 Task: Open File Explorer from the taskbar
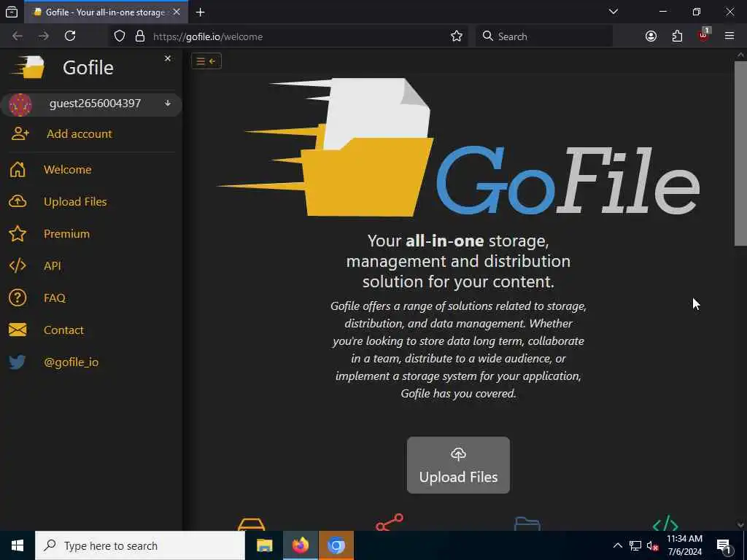[264, 545]
